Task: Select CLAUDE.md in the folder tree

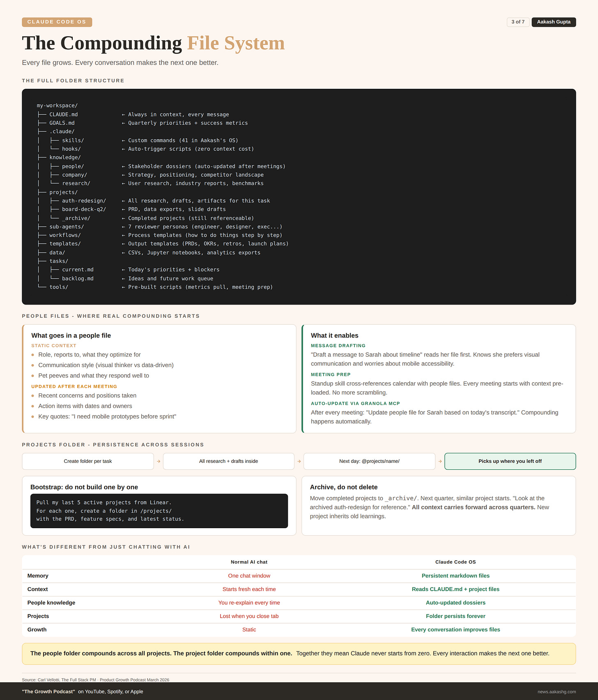Action: pos(64,114)
